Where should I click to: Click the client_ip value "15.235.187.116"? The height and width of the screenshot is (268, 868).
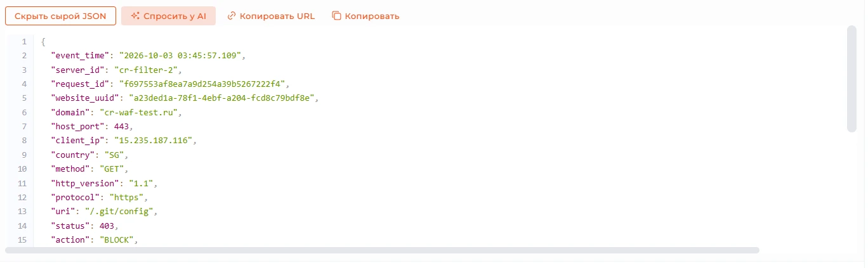[x=152, y=141]
